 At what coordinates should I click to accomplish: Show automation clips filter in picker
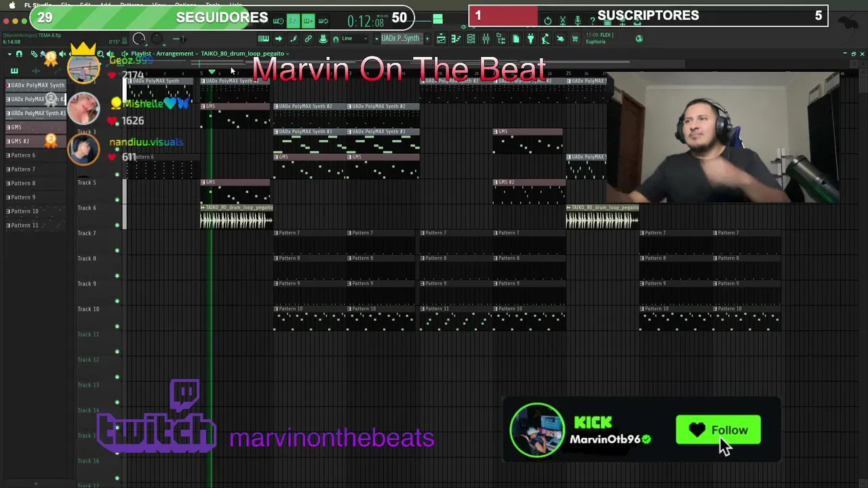click(x=57, y=70)
